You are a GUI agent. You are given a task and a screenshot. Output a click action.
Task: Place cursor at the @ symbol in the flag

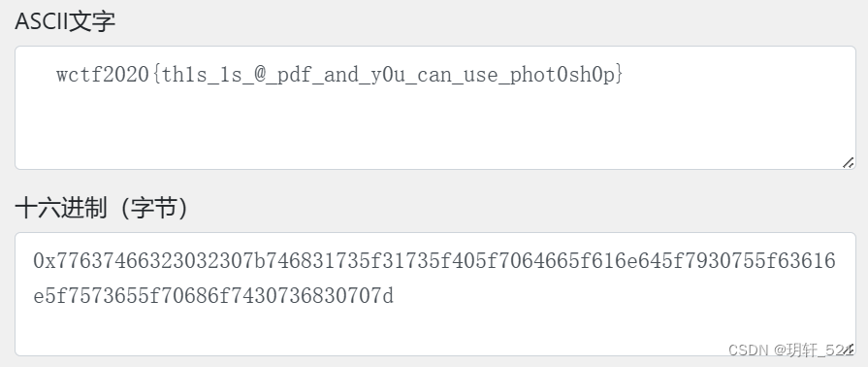click(261, 75)
